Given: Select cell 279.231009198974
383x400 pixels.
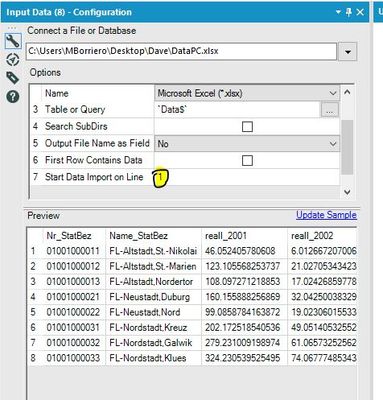Looking at the screenshot, I should click(244, 343).
